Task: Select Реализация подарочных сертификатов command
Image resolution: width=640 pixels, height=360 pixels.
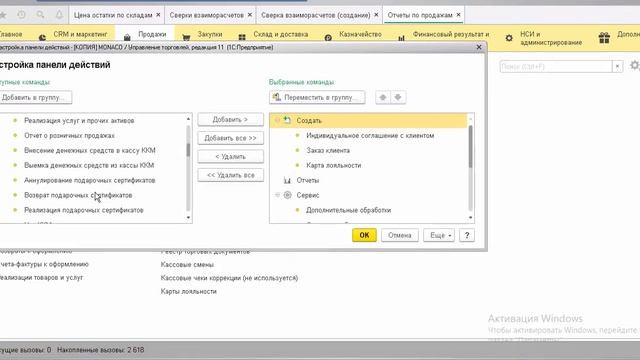Action: coord(83,210)
